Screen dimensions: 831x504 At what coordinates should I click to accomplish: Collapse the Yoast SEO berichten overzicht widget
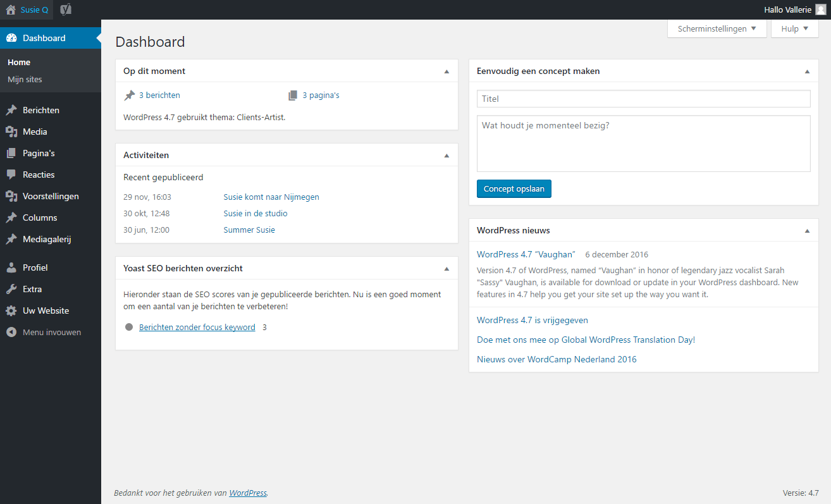pyautogui.click(x=446, y=269)
